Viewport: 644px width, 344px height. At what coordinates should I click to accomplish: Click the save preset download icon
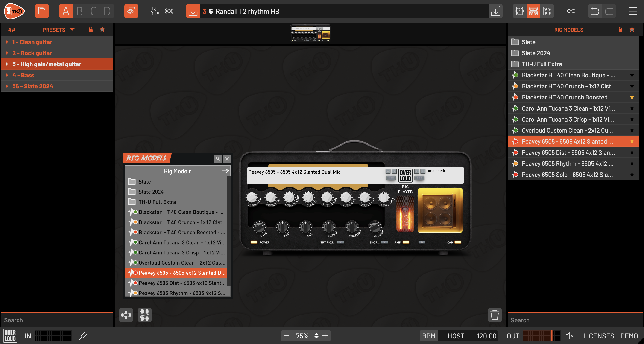click(193, 11)
